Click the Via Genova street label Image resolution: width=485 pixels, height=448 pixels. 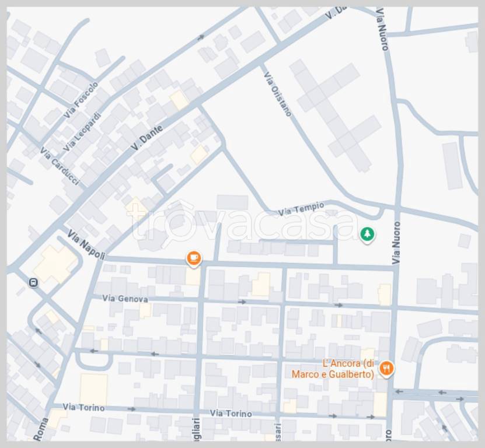click(125, 299)
